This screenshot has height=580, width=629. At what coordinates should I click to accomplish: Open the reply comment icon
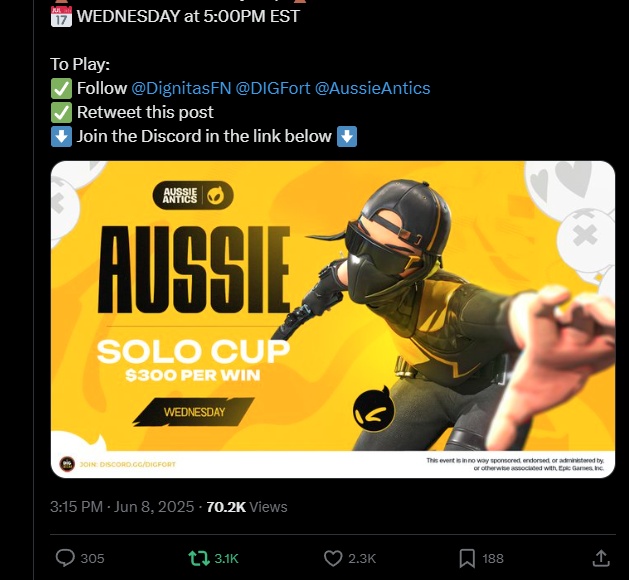pyautogui.click(x=65, y=558)
